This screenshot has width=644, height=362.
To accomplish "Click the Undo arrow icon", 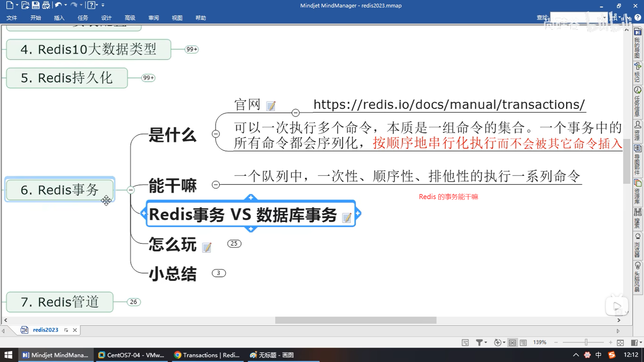I will (58, 5).
